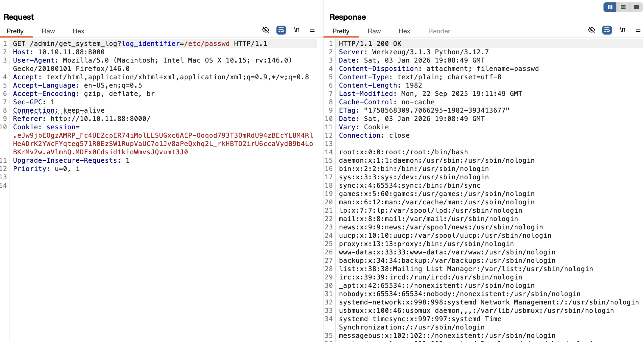Switch to combined tabbed layout icon
644x342 pixels.
636,7
